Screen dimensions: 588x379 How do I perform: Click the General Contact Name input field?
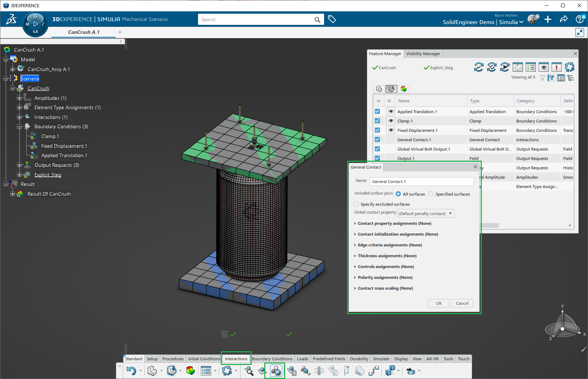pyautogui.click(x=421, y=182)
